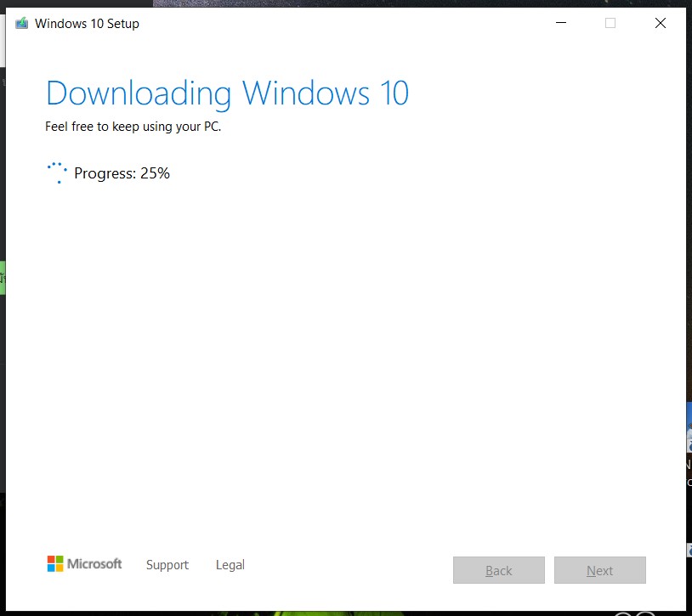Click the 'Progress: 25%' text
This screenshot has width=692, height=616.
pos(122,173)
